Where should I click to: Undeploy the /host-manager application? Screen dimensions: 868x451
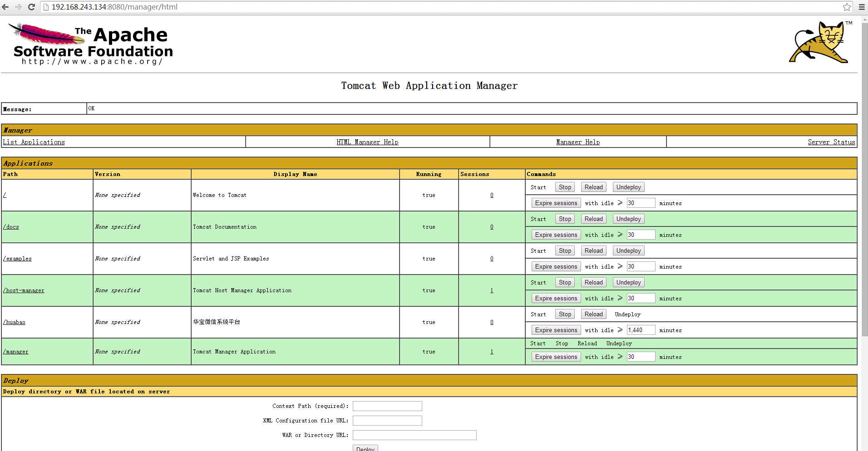tap(628, 282)
